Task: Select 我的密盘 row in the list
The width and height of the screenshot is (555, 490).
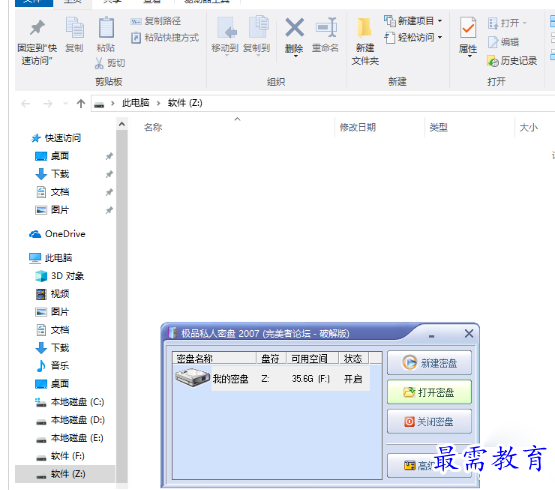Action: click(x=271, y=379)
